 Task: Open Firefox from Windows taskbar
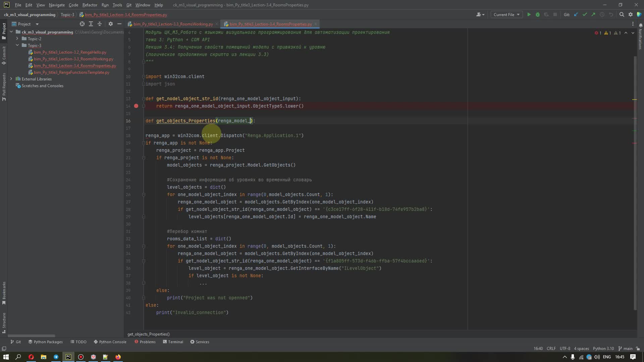pyautogui.click(x=118, y=357)
